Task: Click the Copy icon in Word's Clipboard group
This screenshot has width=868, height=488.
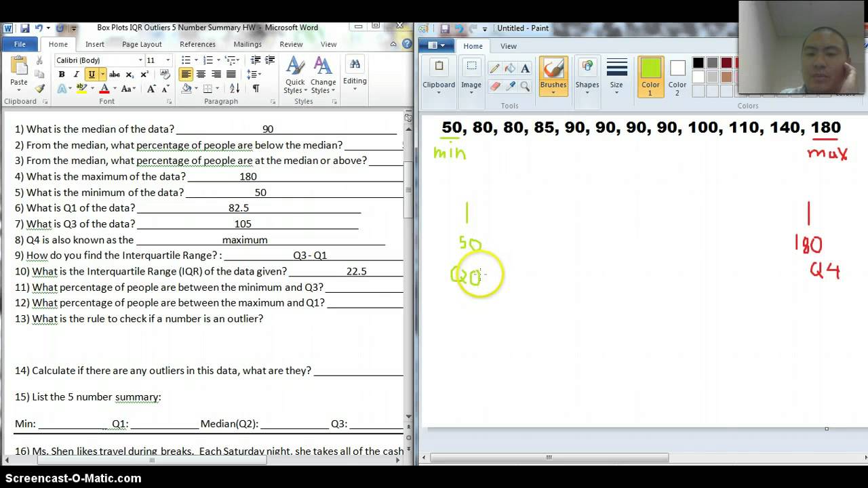Action: point(39,75)
